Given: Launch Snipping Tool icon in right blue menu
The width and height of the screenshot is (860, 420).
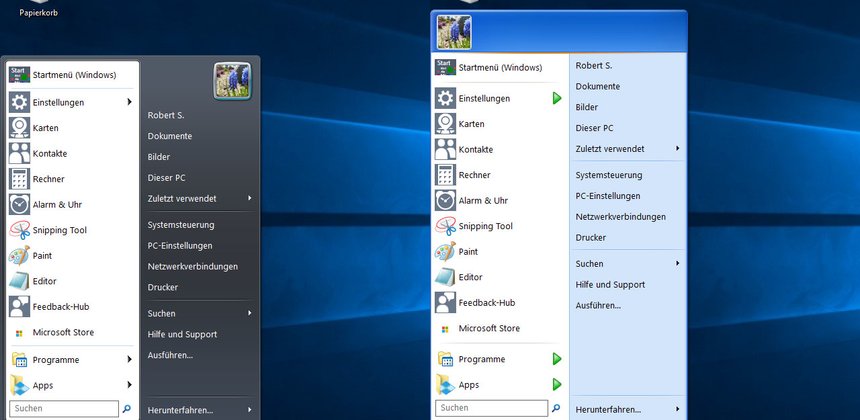Looking at the screenshot, I should coord(445,226).
